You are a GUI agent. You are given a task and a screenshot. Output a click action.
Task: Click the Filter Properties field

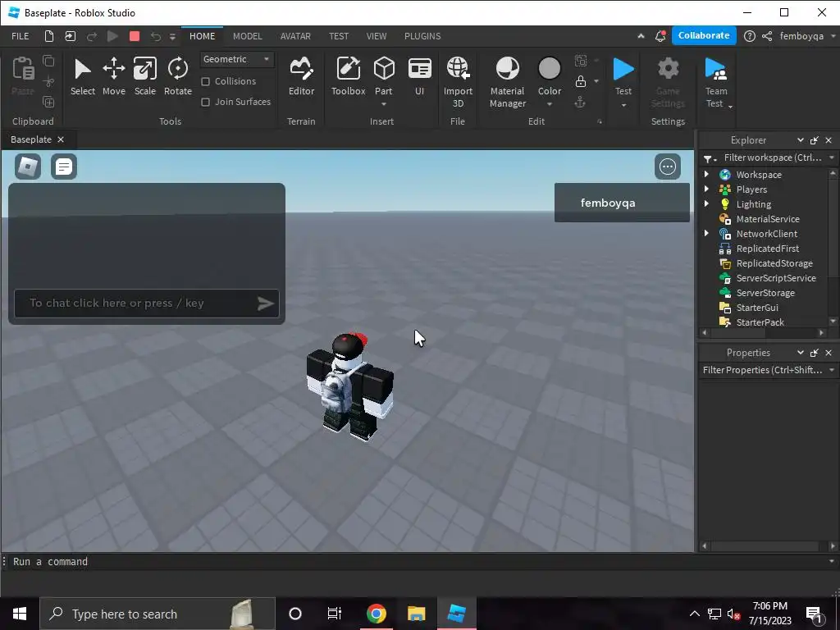click(x=764, y=370)
